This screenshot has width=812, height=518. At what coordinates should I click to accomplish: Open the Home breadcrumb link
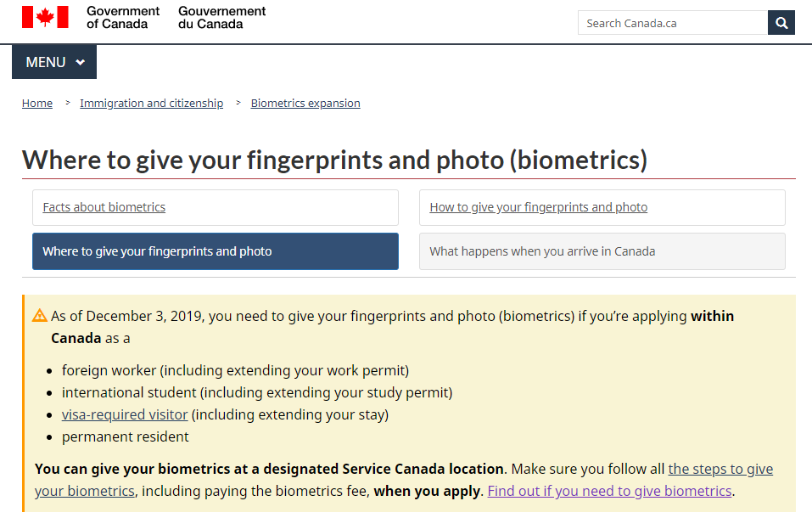pos(37,103)
